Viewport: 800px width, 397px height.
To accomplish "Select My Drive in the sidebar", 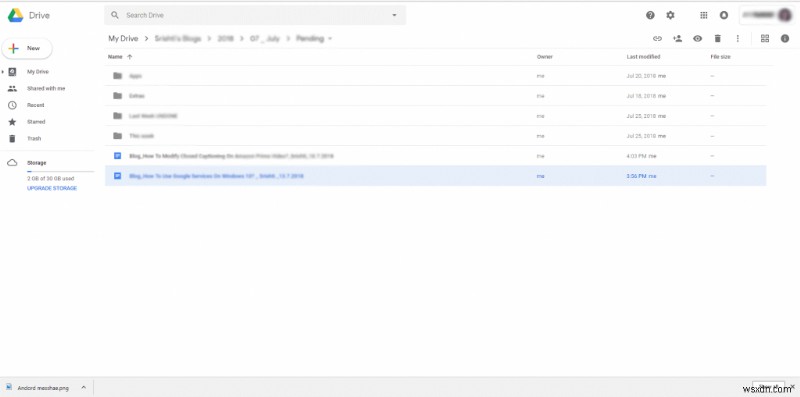I will point(38,72).
